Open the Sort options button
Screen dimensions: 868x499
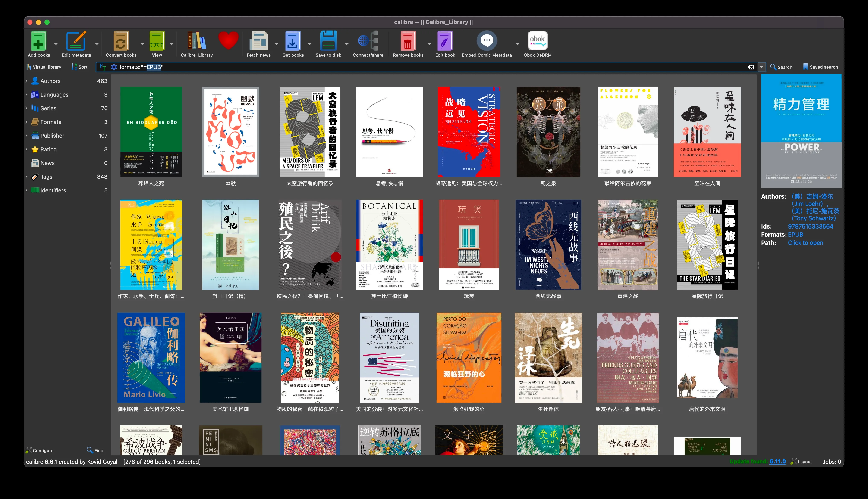click(79, 67)
